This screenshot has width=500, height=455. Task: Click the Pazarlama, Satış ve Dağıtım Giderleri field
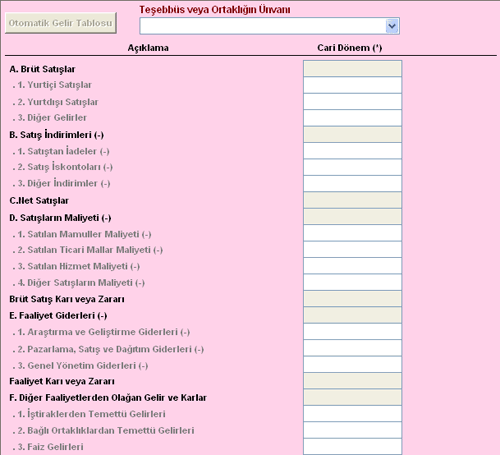[x=353, y=348]
